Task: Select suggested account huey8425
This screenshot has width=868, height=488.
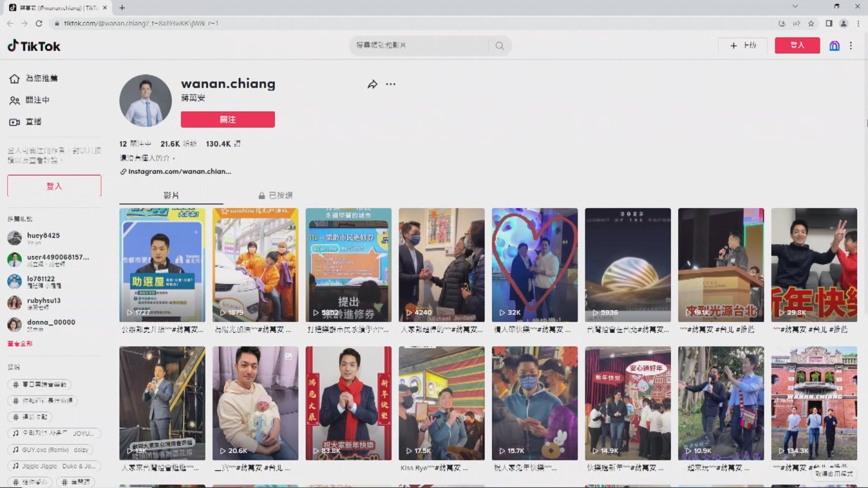Action: click(43, 236)
